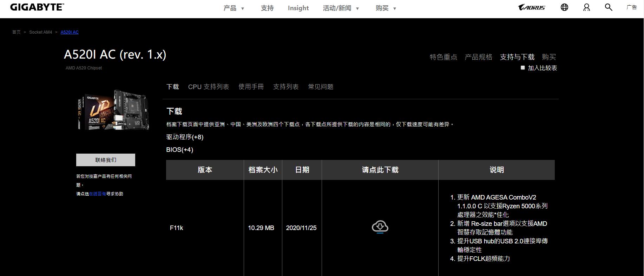This screenshot has height=276, width=644.
Task: Switch to the 支持列表 tab
Action: tap(286, 87)
